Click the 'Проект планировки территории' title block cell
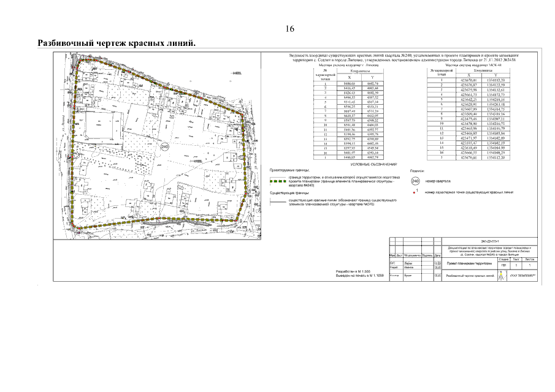The height and width of the screenshot is (392, 555). 469,262
